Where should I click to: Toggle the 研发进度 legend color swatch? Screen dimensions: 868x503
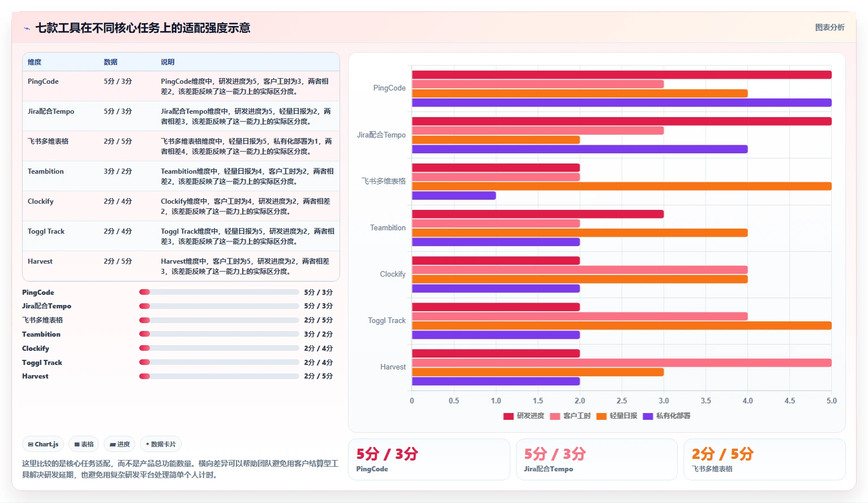pos(508,416)
